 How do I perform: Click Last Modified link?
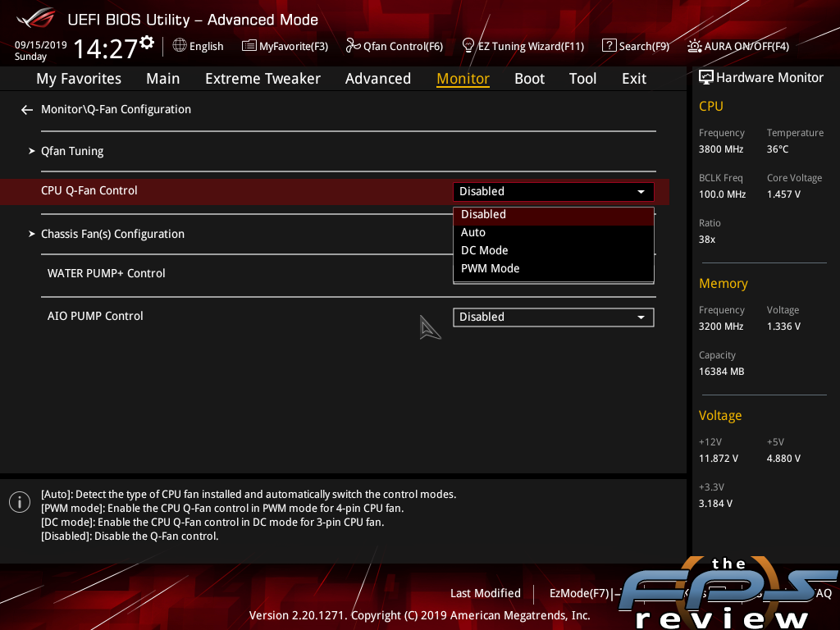[x=486, y=594]
